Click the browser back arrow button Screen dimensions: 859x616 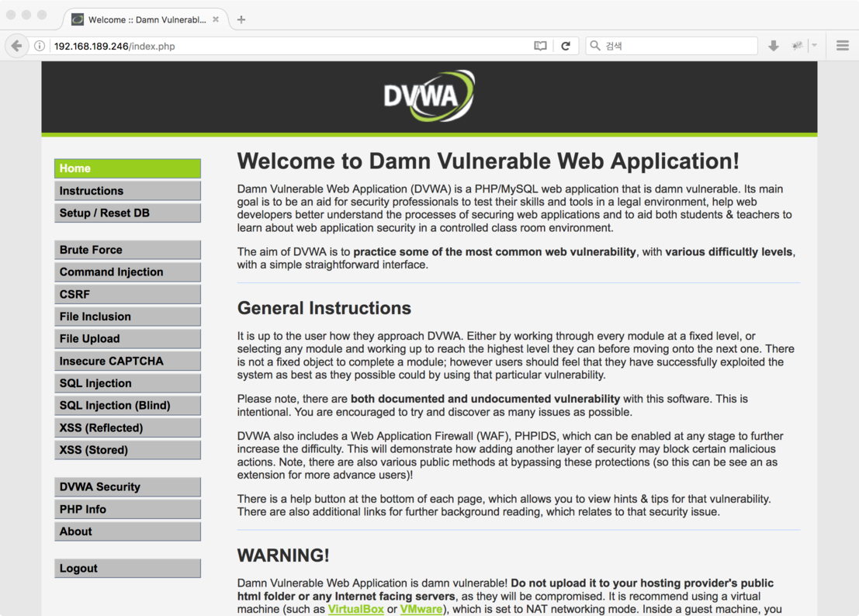[x=16, y=46]
